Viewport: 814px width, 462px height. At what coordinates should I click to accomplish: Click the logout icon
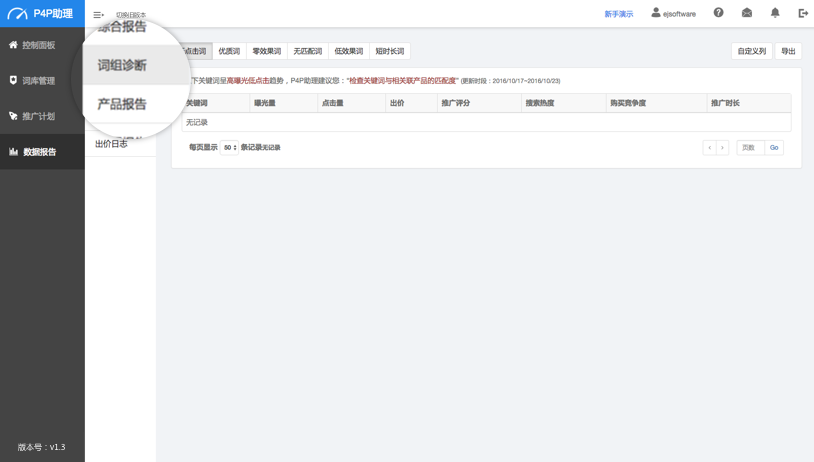803,13
